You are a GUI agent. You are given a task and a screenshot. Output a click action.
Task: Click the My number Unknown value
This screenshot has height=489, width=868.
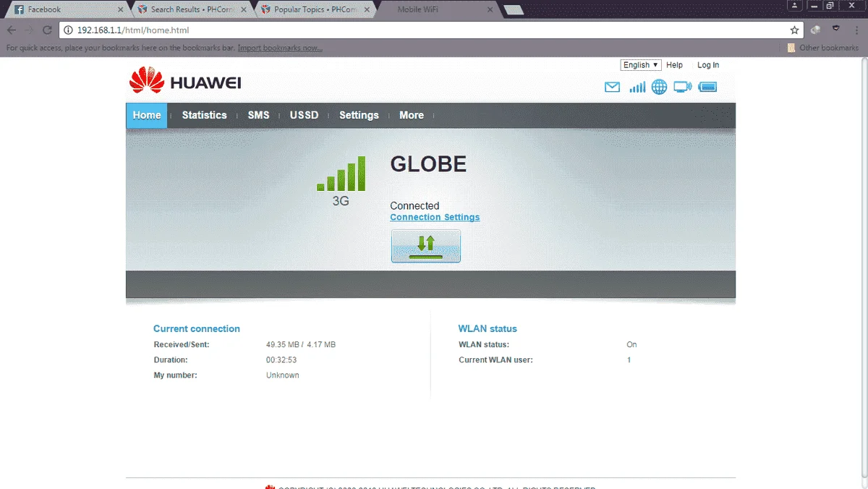pos(282,375)
